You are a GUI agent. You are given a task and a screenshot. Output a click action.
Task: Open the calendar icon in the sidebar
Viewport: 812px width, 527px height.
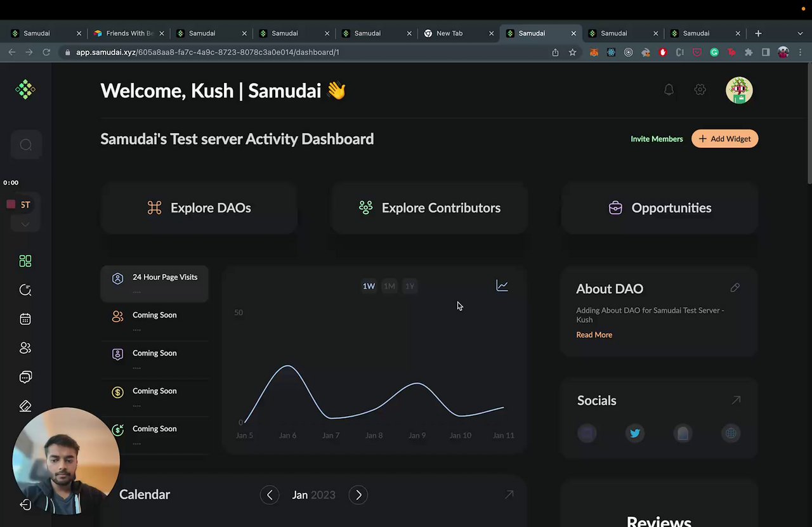(25, 319)
